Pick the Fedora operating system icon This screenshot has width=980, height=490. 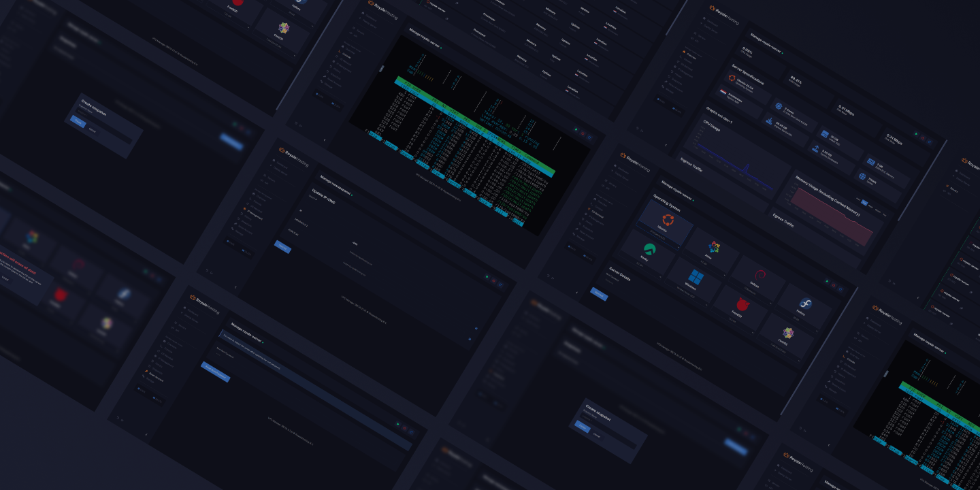(806, 304)
